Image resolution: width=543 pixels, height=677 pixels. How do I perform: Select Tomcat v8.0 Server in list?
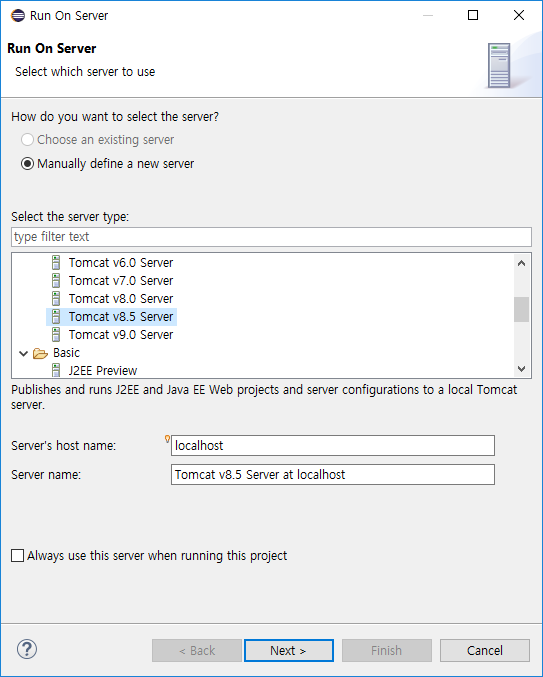(x=121, y=299)
